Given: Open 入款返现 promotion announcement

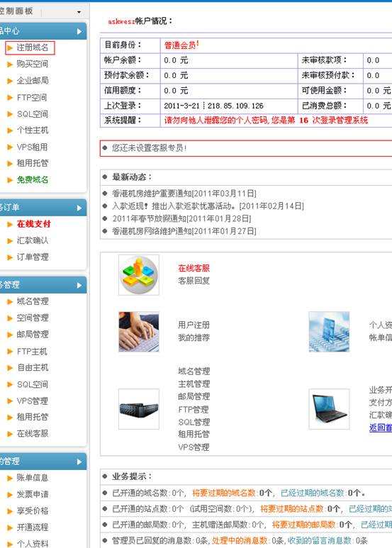Looking at the screenshot, I should 208,206.
